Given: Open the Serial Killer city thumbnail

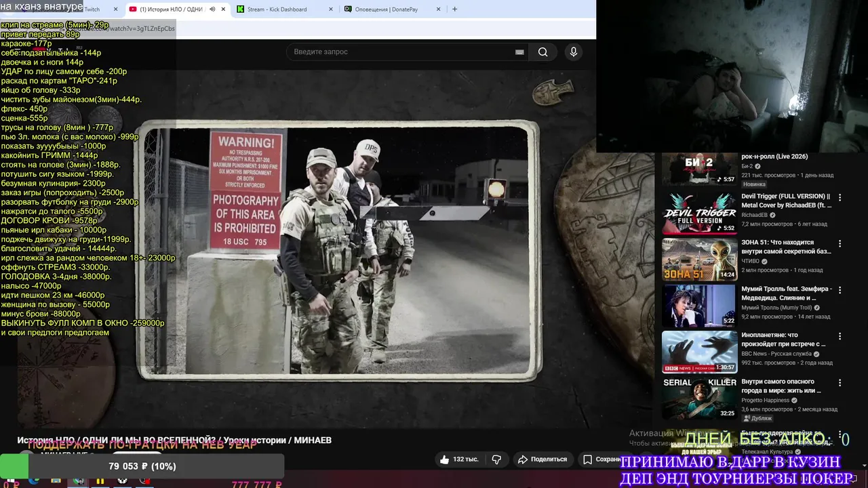Looking at the screenshot, I should coord(699,399).
